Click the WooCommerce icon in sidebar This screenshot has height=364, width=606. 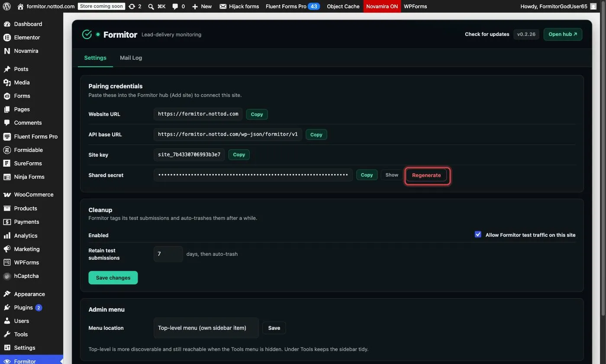[x=7, y=194]
